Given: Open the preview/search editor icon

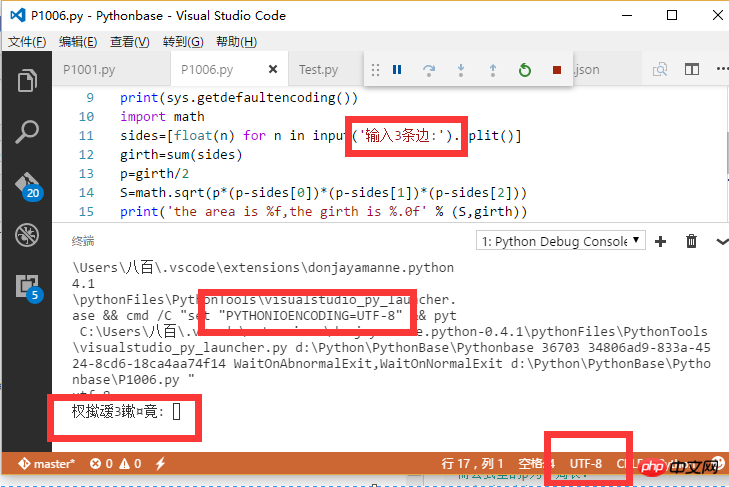Looking at the screenshot, I should click(660, 70).
